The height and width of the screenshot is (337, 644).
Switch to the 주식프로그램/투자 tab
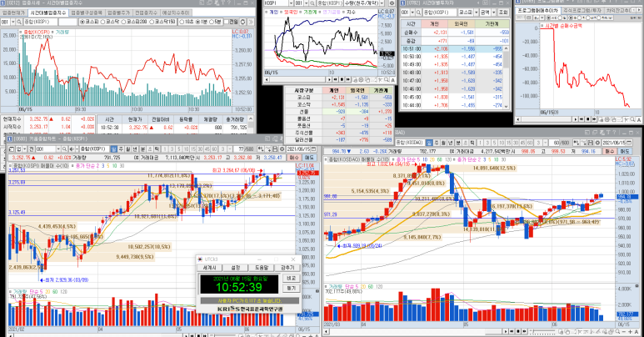(582, 10)
